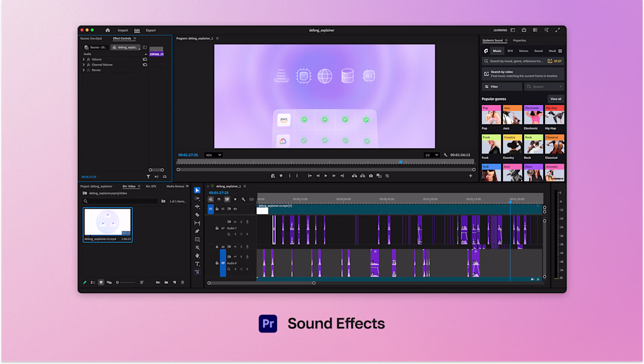
Task: Select the defang_explainer-v1.mp4 thumbnail
Action: point(107,223)
